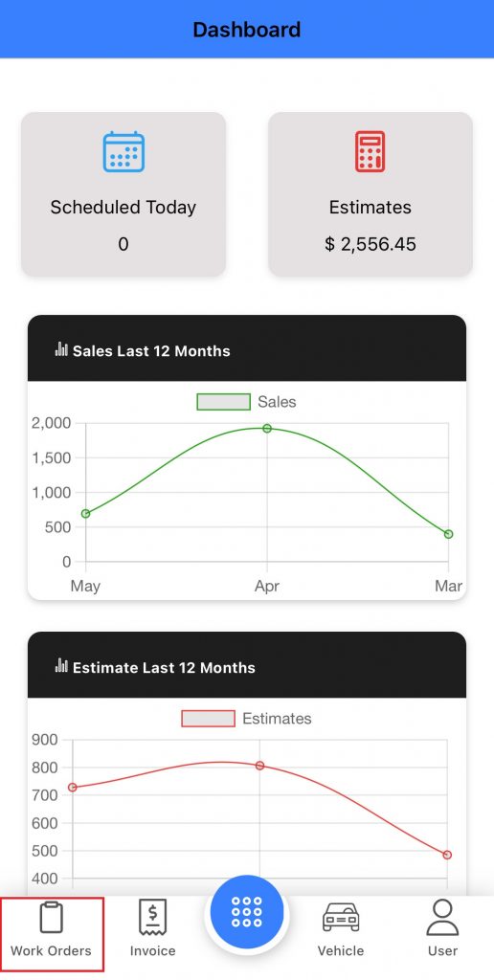Image resolution: width=494 pixels, height=980 pixels.
Task: Tap the Invoice receipt icon
Action: [x=152, y=918]
